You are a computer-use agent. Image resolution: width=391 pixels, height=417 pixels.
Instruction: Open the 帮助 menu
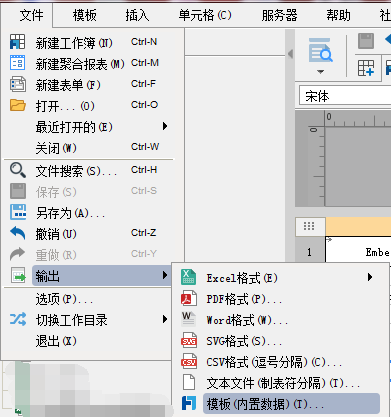(338, 15)
